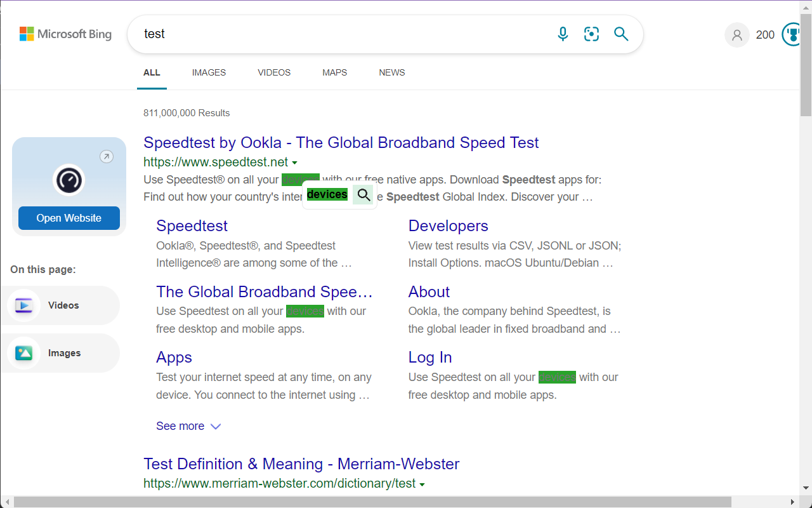Open the user account avatar icon
The width and height of the screenshot is (812, 508).
[737, 35]
